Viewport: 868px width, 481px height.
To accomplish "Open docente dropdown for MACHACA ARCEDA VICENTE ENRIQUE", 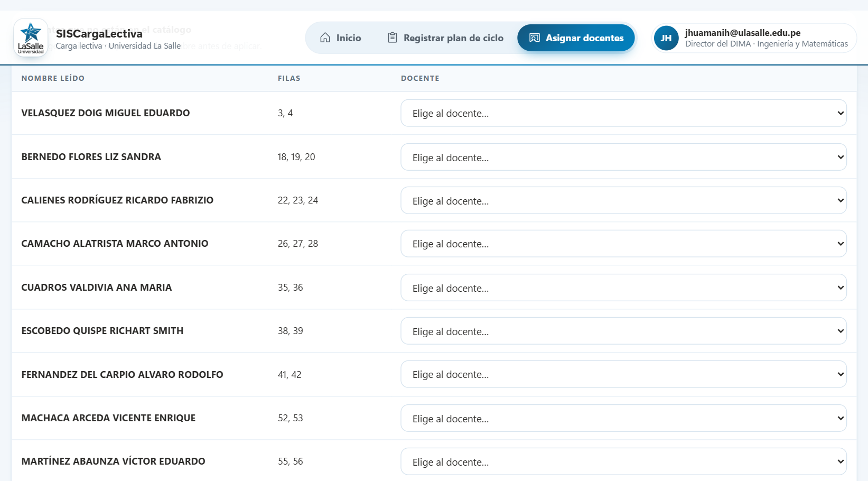I will 623,418.
